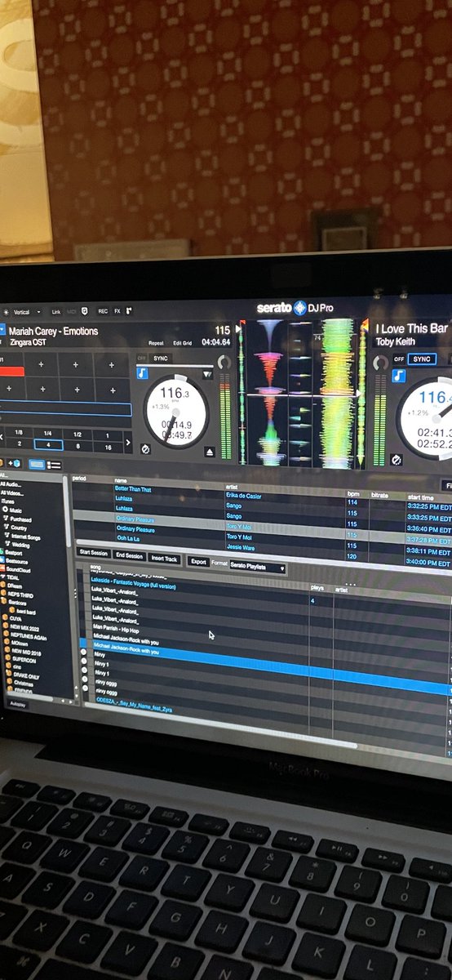
Task: Select the 4 beat auto loop
Action: [x=48, y=444]
